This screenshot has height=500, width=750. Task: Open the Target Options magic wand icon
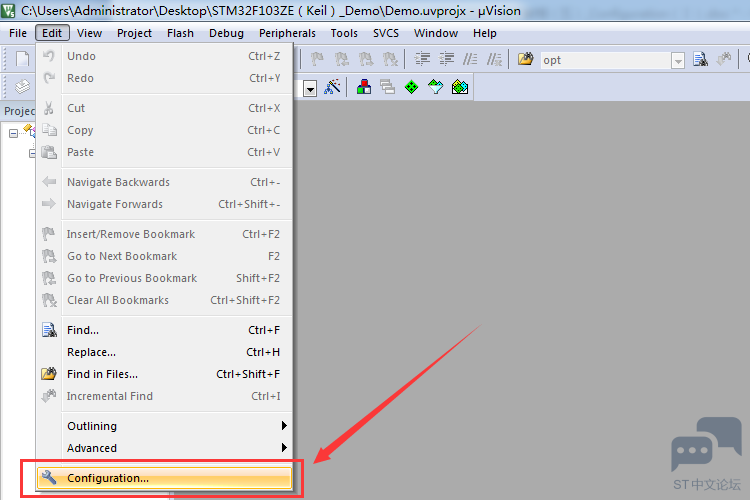click(333, 87)
